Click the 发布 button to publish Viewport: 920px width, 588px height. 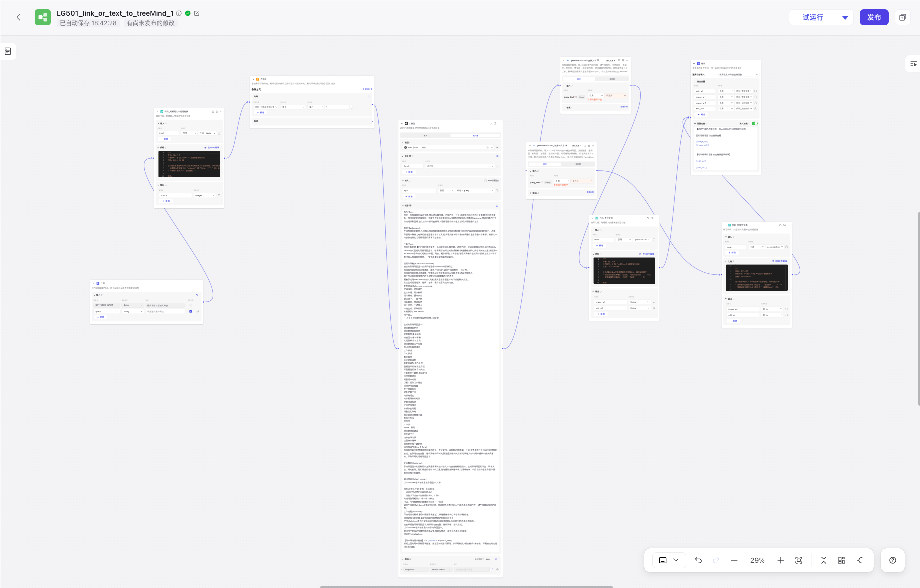click(874, 17)
